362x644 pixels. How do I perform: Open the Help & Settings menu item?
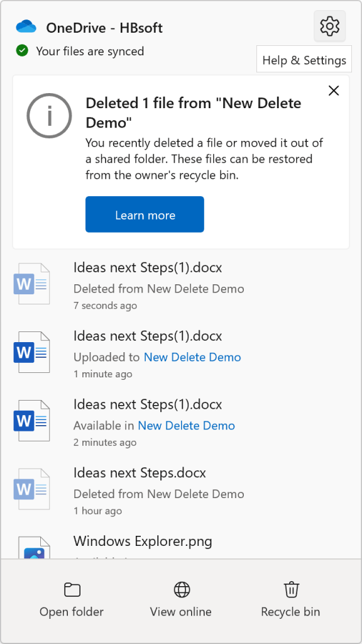(x=304, y=59)
